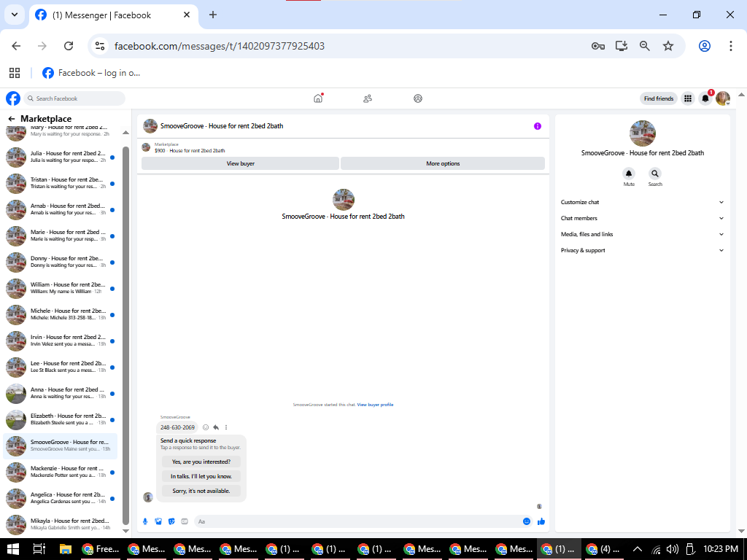Send a thumbs-up like

click(541, 521)
